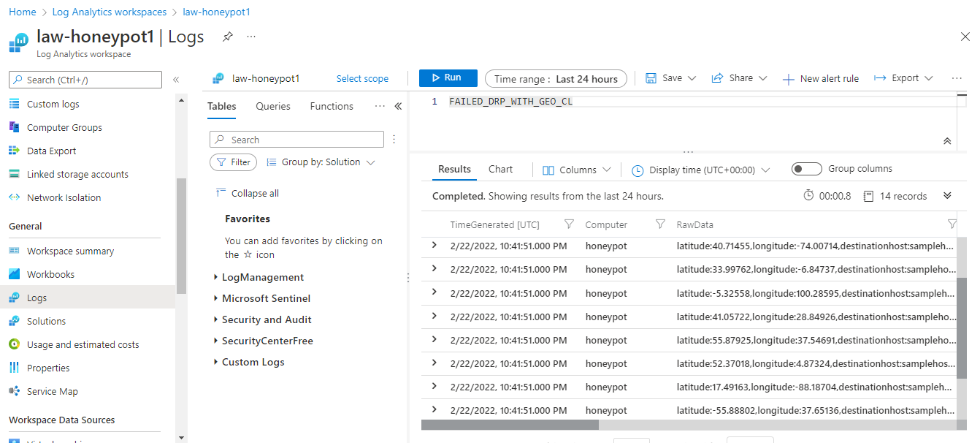Open Computer Groups in sidebar
The width and height of the screenshot is (980, 443).
click(x=64, y=127)
